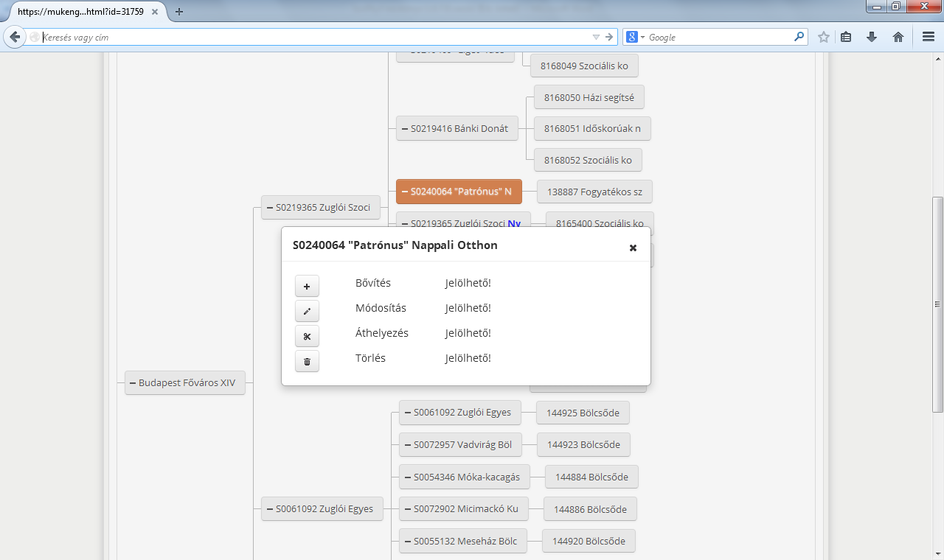Focus the Google search field

(719, 37)
